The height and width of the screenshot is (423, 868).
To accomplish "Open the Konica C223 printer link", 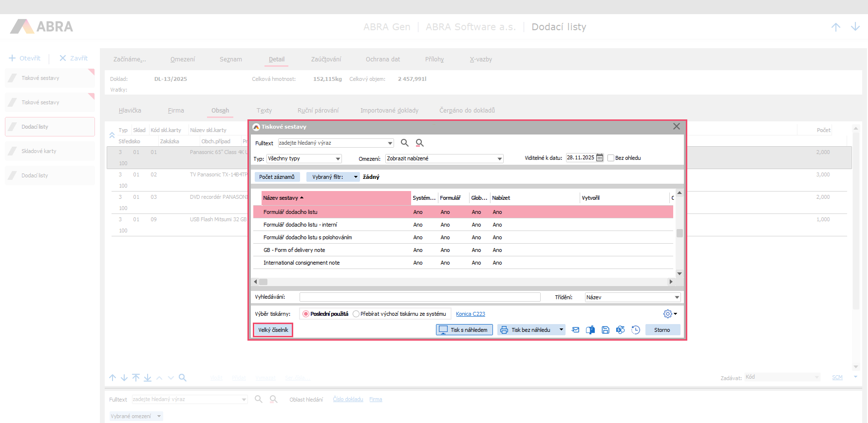I will [471, 314].
